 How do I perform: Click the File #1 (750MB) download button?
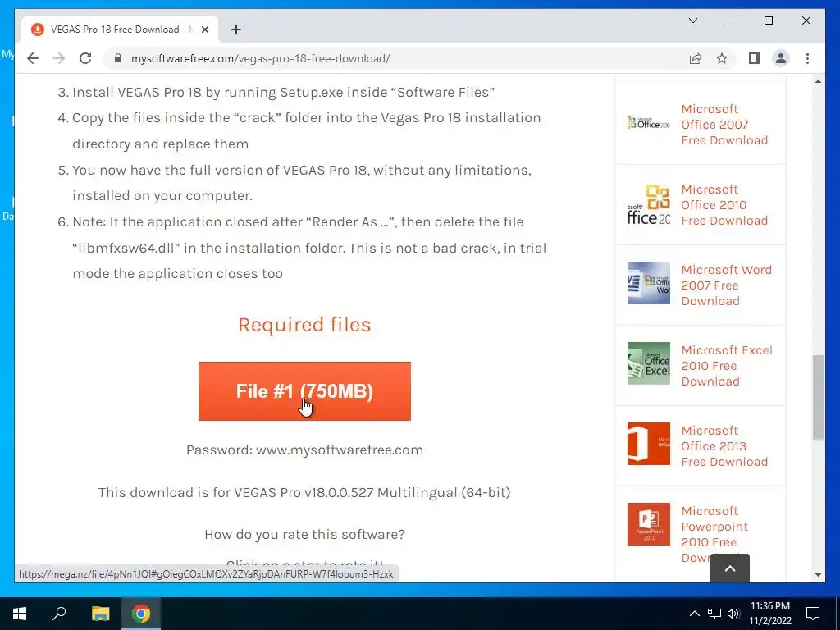tap(304, 391)
